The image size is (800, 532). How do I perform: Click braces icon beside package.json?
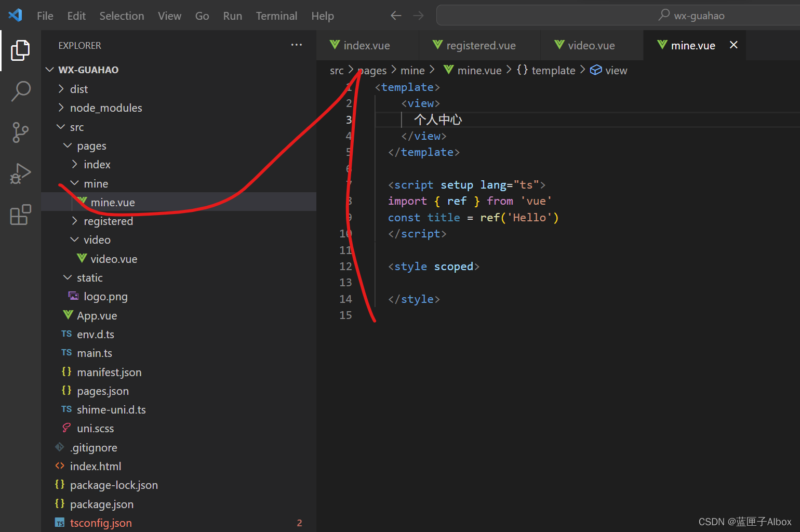pos(60,503)
